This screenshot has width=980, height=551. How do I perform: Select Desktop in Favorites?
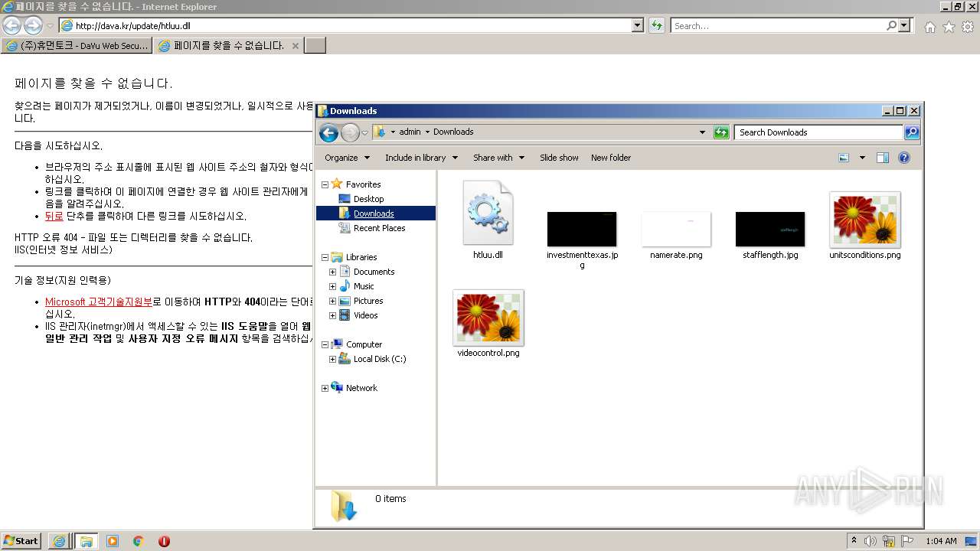click(x=368, y=199)
